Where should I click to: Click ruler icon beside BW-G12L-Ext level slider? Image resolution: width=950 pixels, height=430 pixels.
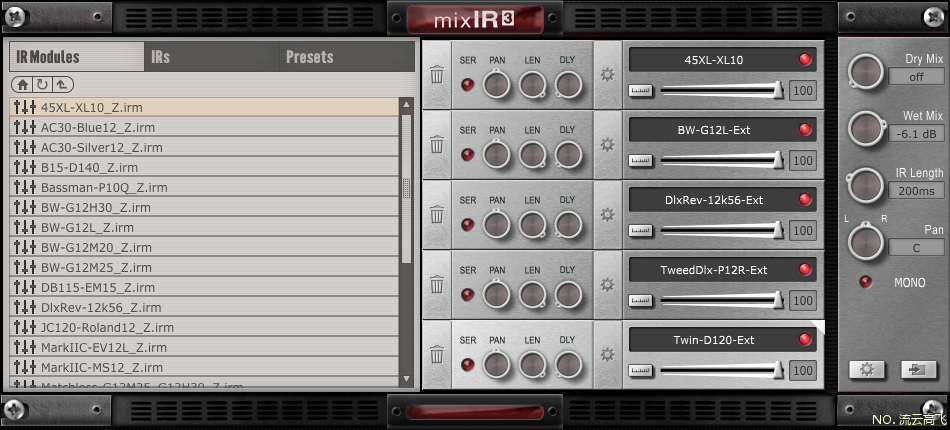640,160
